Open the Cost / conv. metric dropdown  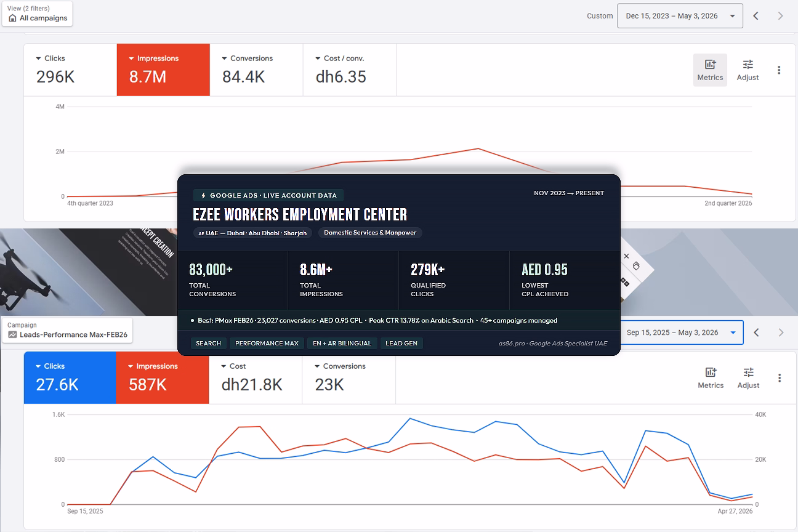click(350, 70)
